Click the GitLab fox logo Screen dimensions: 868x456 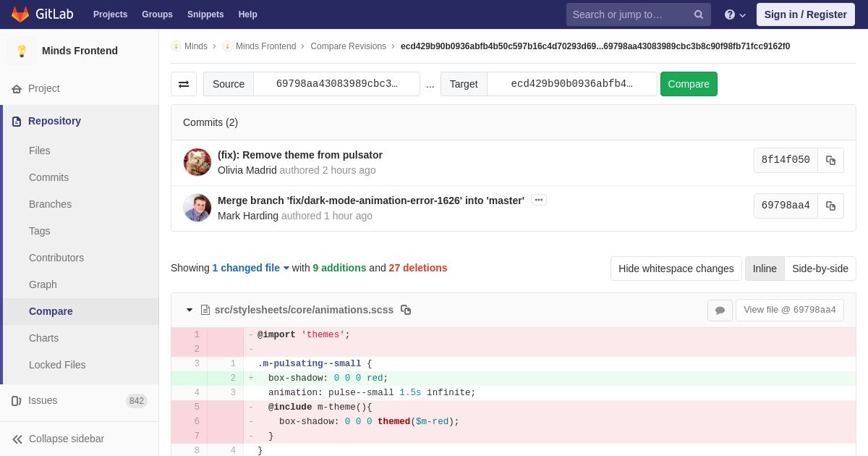[x=20, y=14]
